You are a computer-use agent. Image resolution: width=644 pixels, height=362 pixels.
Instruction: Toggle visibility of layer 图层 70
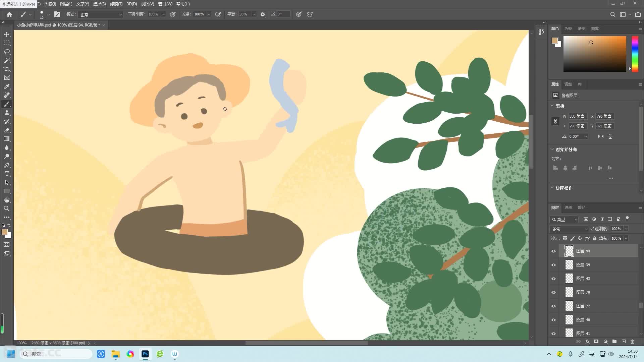click(x=554, y=292)
